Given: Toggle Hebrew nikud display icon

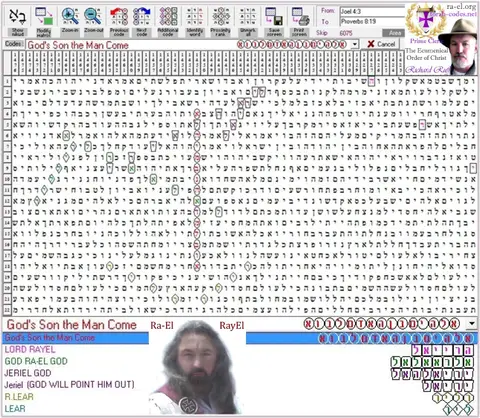Looking at the screenshot, I should [18, 16].
